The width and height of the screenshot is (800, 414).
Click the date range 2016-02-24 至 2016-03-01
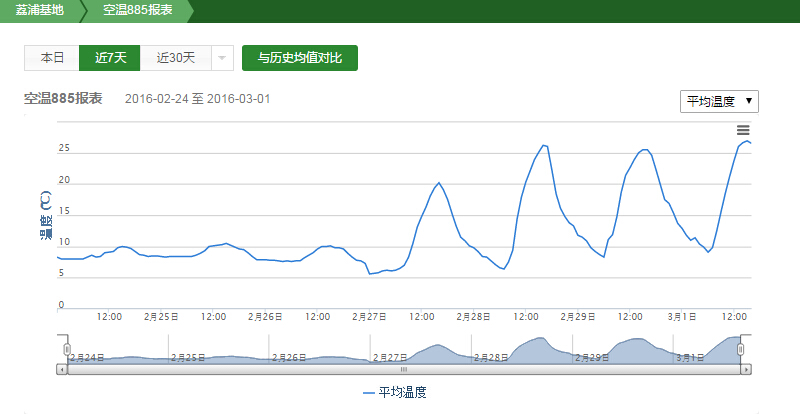[x=197, y=99]
